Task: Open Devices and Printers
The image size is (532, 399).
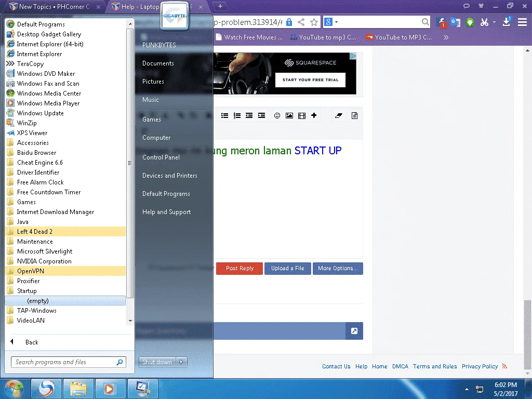Action: point(170,176)
